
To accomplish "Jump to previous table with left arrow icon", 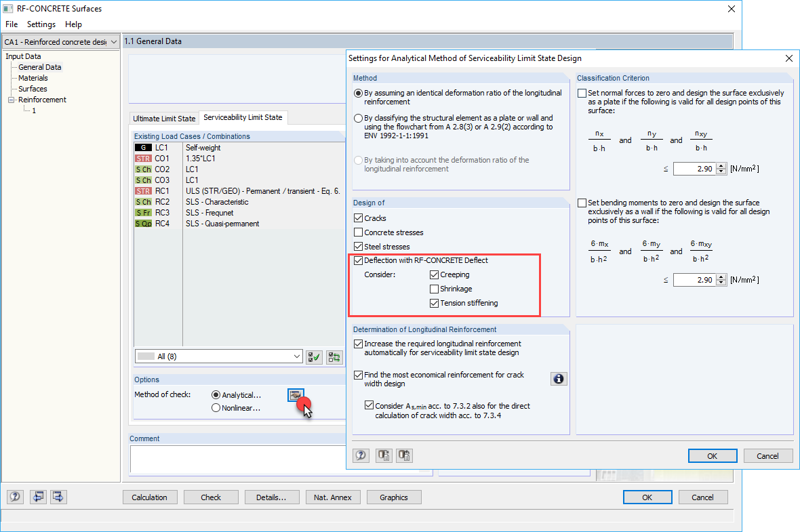I will (x=39, y=497).
